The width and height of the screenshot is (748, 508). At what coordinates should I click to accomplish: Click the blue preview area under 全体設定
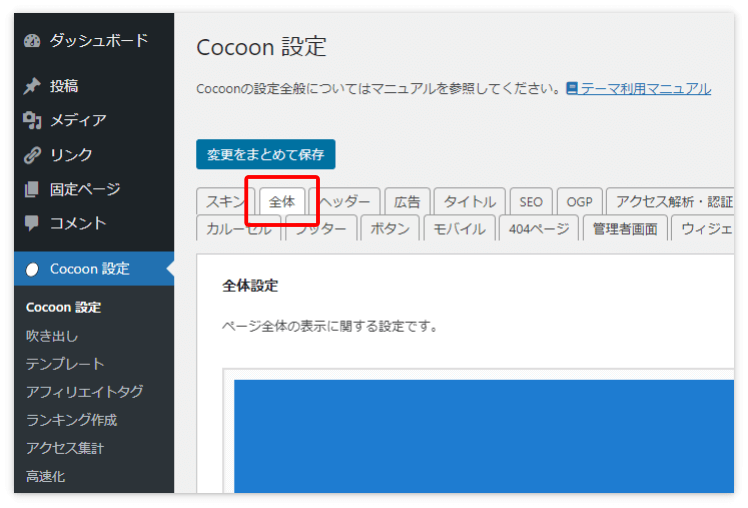coord(484,436)
